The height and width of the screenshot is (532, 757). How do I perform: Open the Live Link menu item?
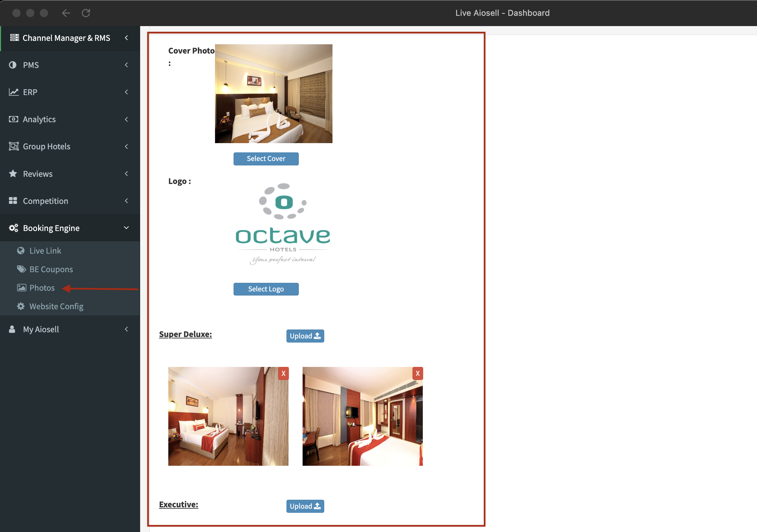click(x=70, y=251)
